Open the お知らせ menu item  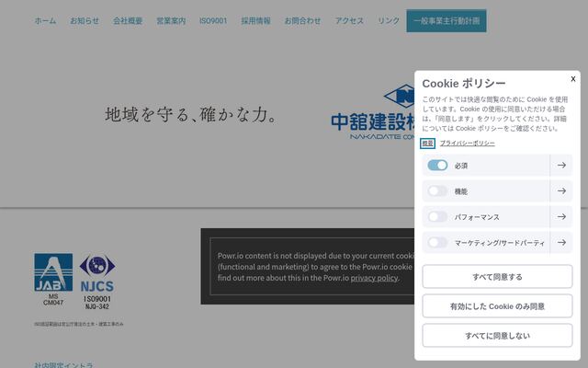pyautogui.click(x=85, y=20)
